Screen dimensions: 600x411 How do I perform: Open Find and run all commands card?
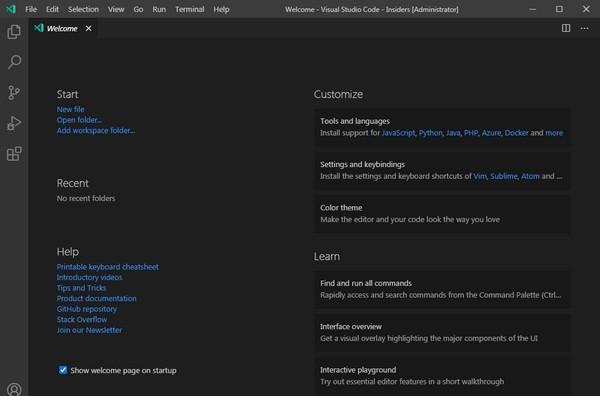(442, 289)
